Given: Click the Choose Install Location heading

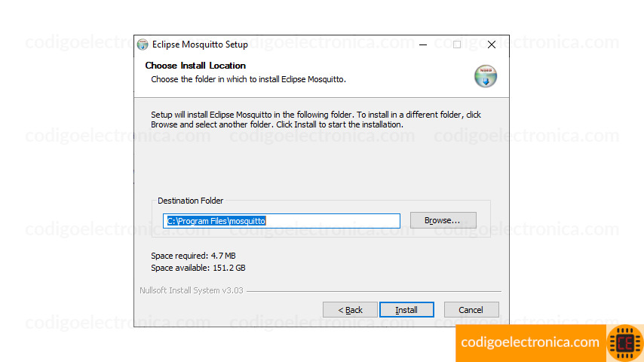Looking at the screenshot, I should (x=195, y=66).
